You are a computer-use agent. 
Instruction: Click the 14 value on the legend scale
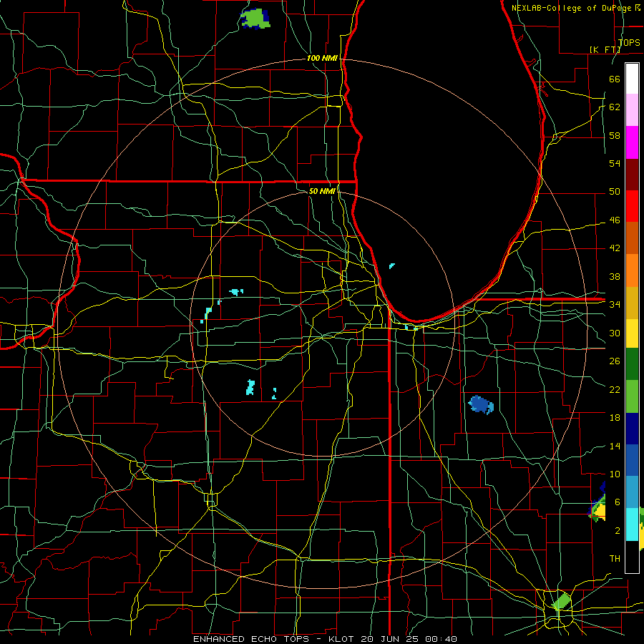point(615,446)
